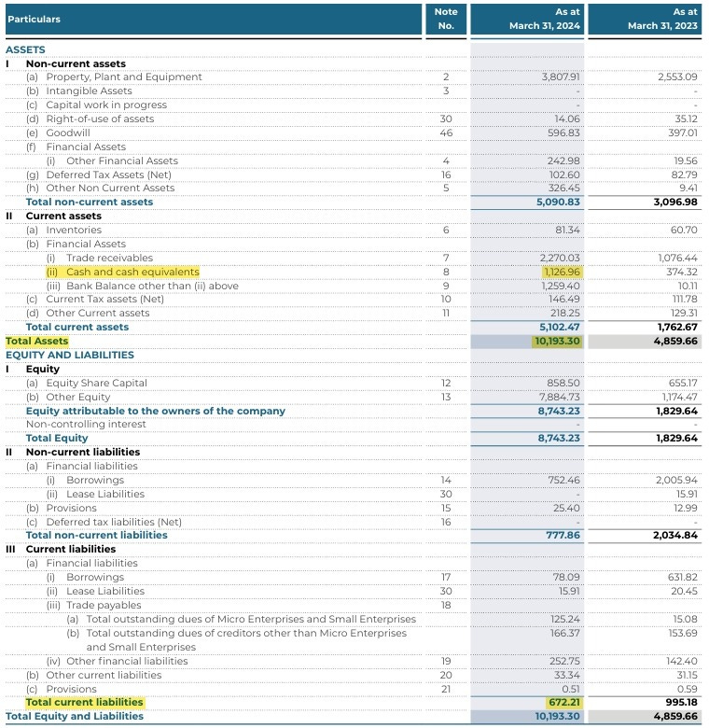
Task: Select non-current Borrowings 2,005.94 for 2023
Action: click(676, 480)
